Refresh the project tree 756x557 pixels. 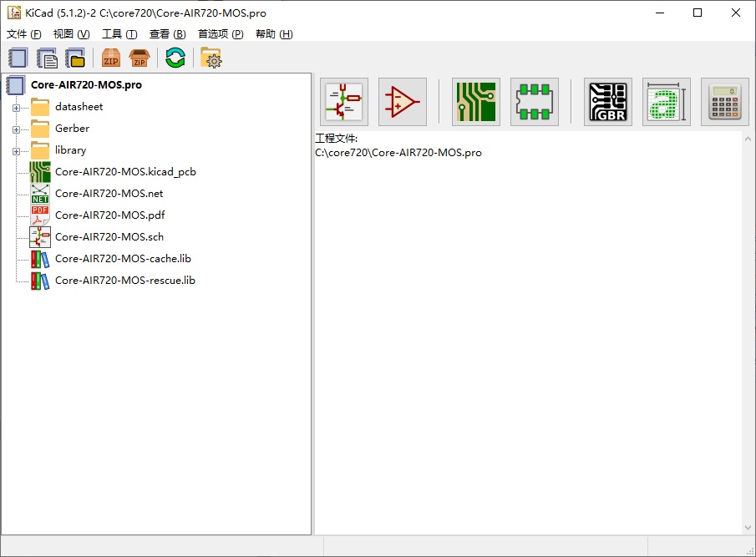175,58
